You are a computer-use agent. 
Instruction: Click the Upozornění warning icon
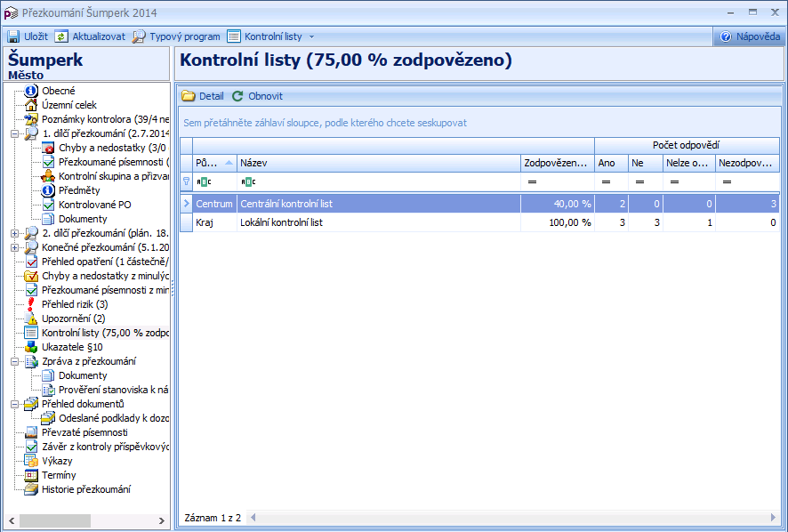31,318
